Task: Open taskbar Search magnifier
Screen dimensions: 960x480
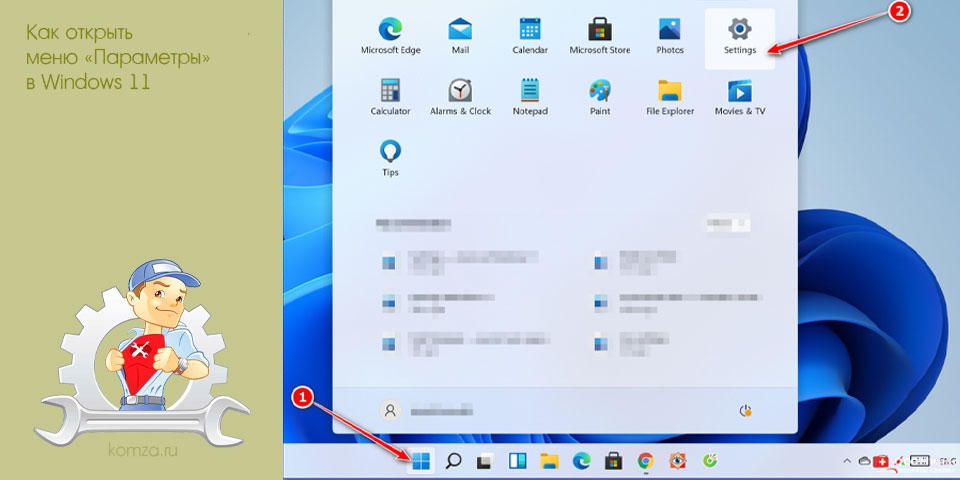Action: [x=453, y=461]
